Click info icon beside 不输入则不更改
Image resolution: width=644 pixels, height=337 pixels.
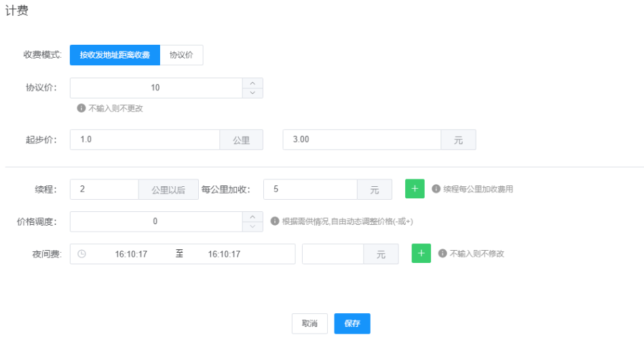(81, 108)
